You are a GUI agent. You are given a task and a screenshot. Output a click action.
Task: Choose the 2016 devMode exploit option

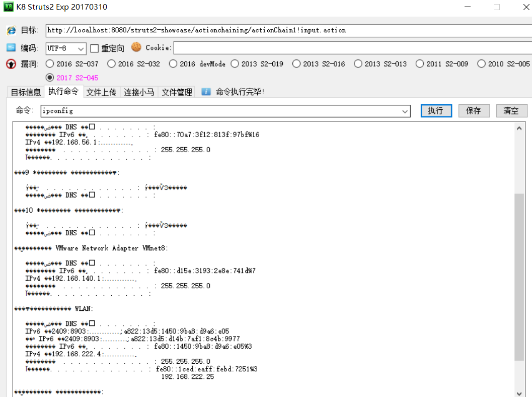point(173,63)
